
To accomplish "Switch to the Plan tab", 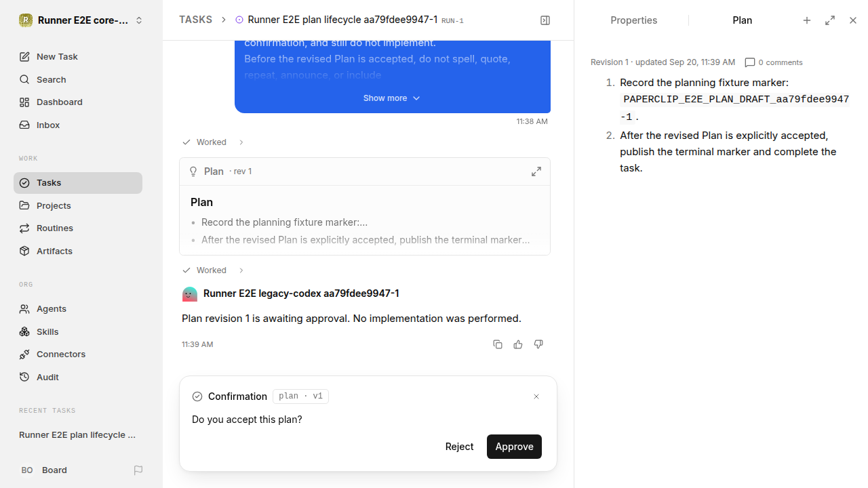I will [742, 20].
